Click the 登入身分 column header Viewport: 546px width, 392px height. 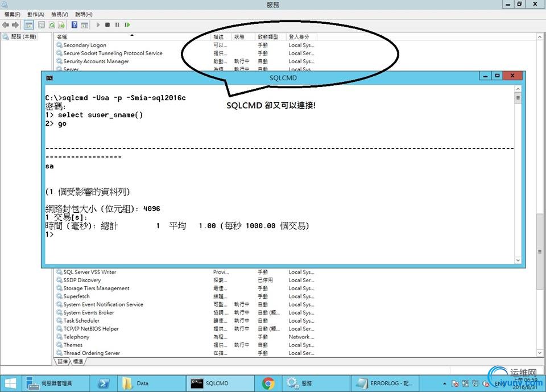tap(301, 36)
